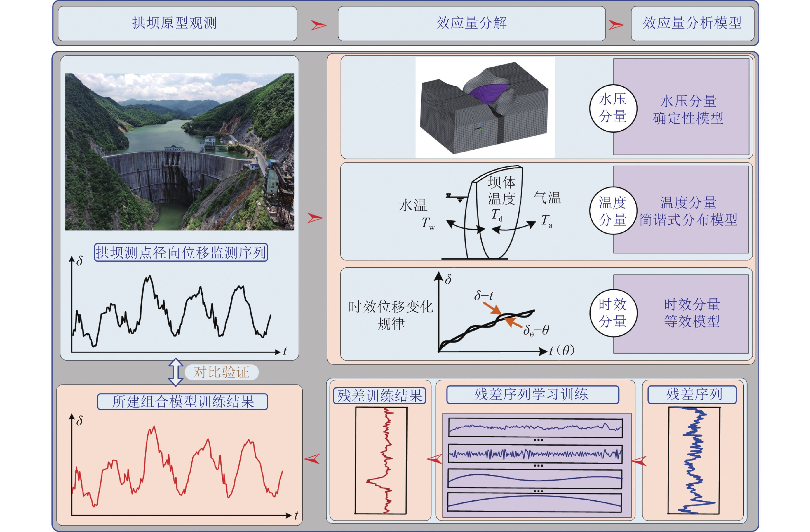Viewport: 810px width, 532px height.
Task: Click the 所建组合模型训练结果 title label
Action: pyautogui.click(x=182, y=402)
